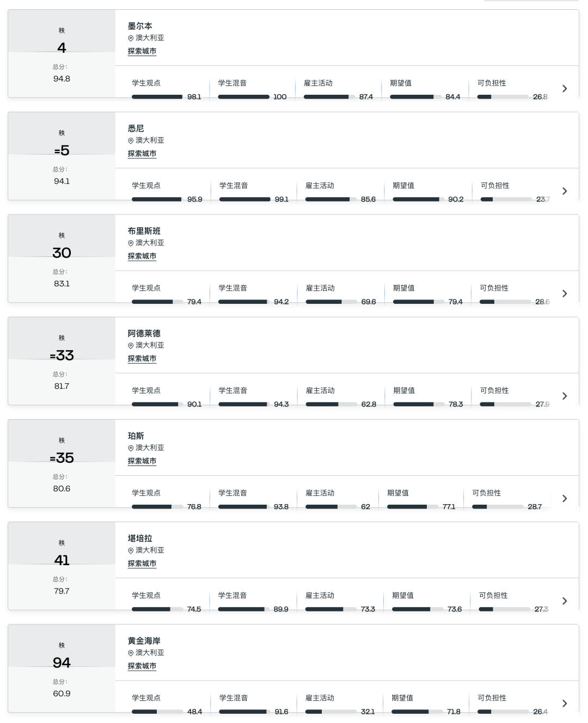Expand the 墨尔本 row chevron arrow

point(565,89)
